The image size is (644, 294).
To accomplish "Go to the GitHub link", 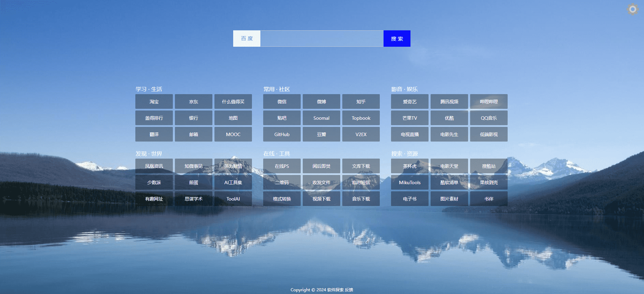I will click(282, 134).
